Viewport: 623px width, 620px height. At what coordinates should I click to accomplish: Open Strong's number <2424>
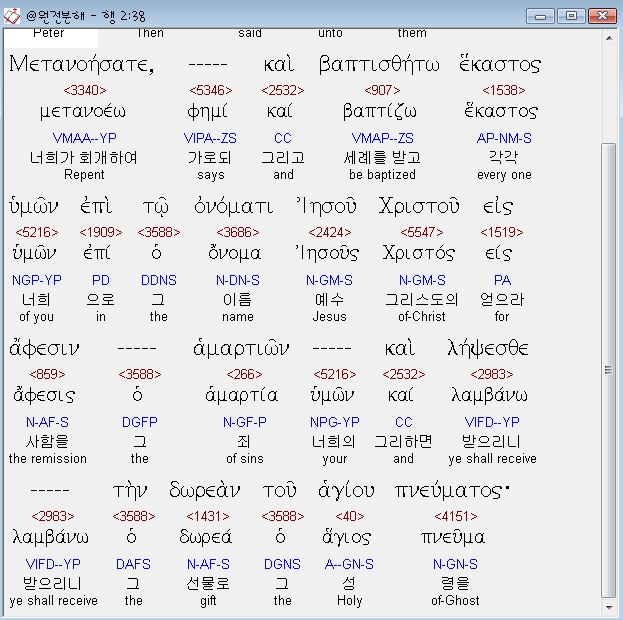click(x=330, y=232)
